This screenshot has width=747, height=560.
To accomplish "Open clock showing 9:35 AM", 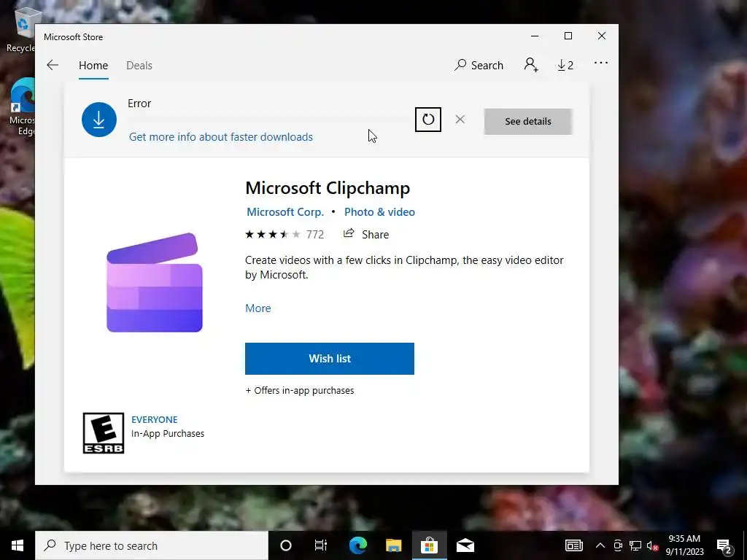I will [x=684, y=545].
